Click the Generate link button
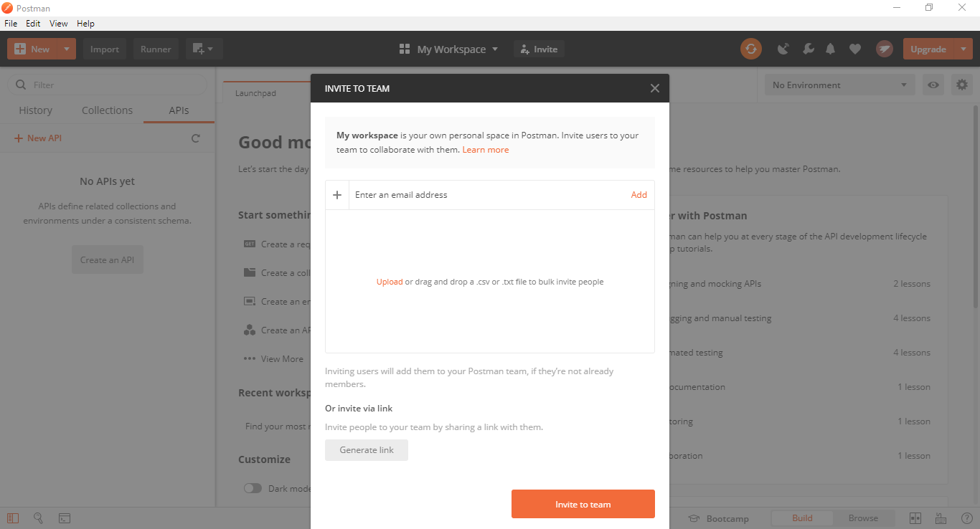Viewport: 980px width, 529px height. [x=367, y=450]
